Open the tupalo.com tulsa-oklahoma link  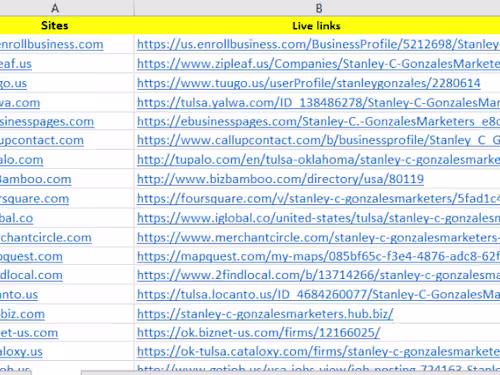point(318,160)
